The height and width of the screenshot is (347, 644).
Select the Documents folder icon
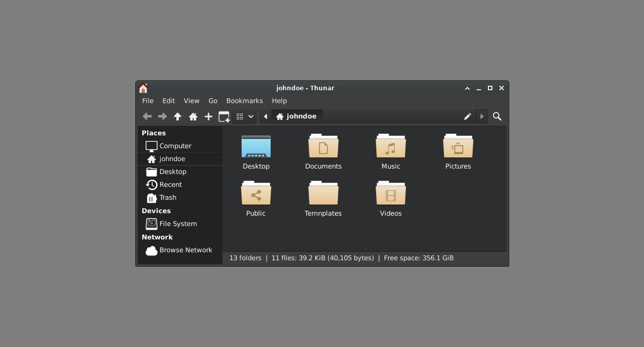tap(323, 146)
